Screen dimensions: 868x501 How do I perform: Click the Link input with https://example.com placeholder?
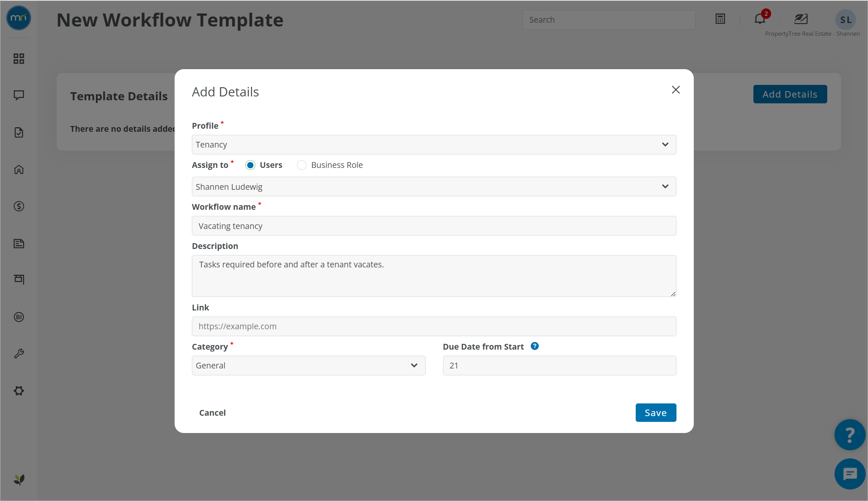(x=434, y=326)
